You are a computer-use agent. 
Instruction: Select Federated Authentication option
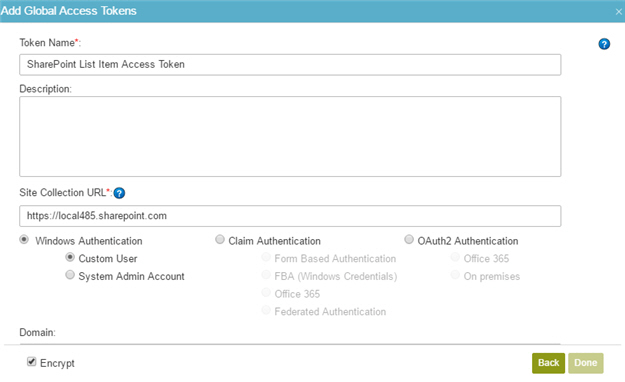point(266,310)
